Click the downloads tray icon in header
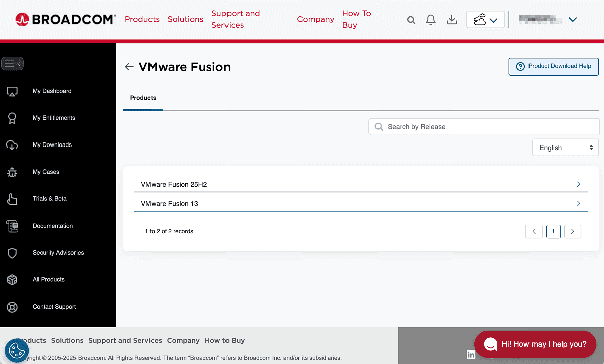Screen dimensions: 604x364 pyautogui.click(x=452, y=20)
